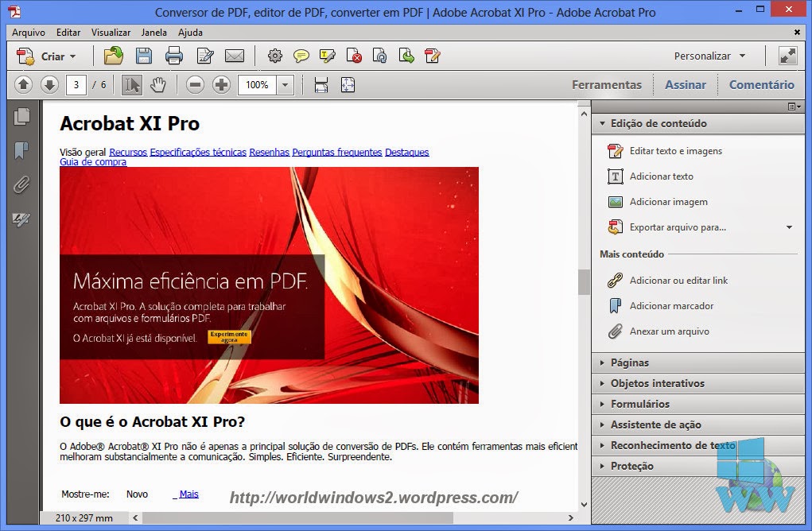Open attachments paperclip panel in sidebar

pyautogui.click(x=21, y=184)
